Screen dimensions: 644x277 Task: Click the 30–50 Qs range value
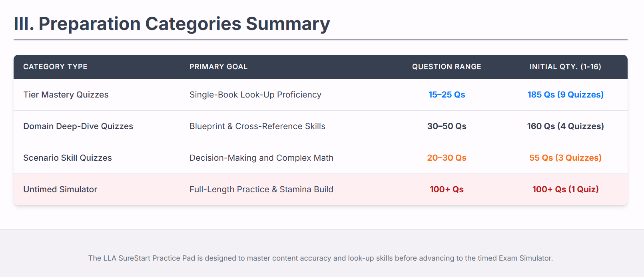tap(447, 126)
